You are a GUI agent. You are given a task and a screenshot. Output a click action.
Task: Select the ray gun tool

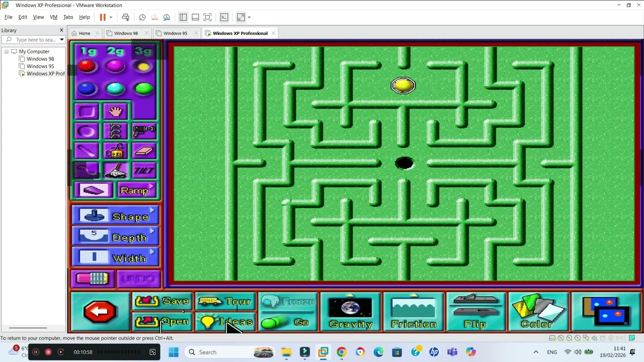(x=144, y=131)
